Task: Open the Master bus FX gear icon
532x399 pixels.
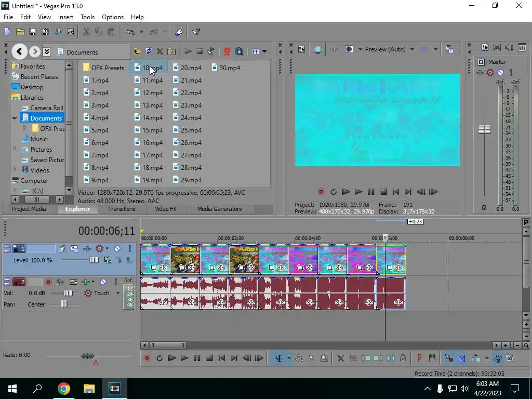Action: click(x=490, y=72)
